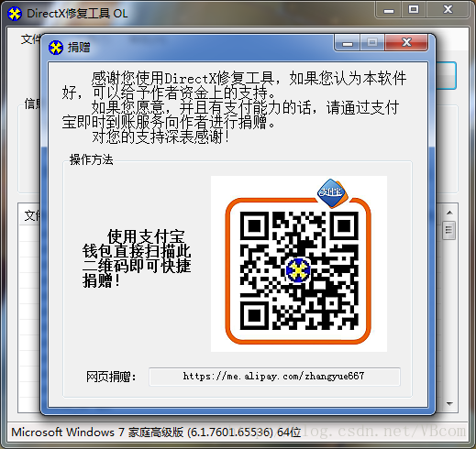476x449 pixels.
Task: Click scroll up arrow in main window list
Action: [449, 213]
